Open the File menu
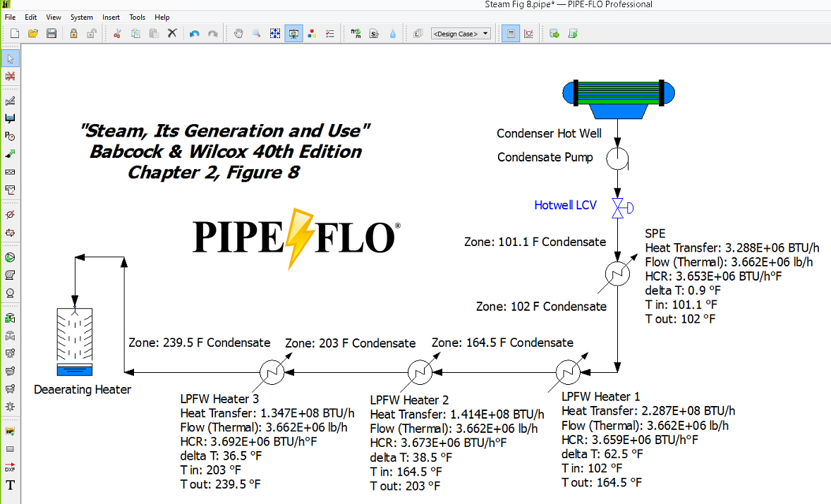 pyautogui.click(x=10, y=17)
